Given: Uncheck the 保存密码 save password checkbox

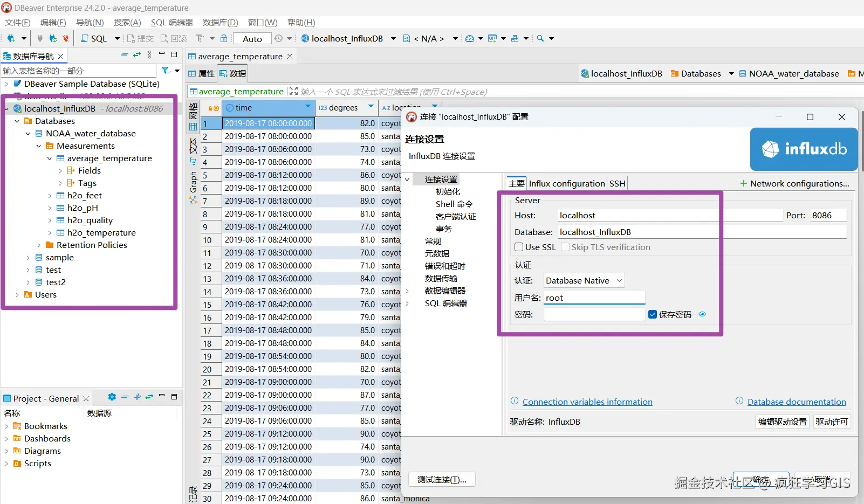Looking at the screenshot, I should pyautogui.click(x=653, y=314).
